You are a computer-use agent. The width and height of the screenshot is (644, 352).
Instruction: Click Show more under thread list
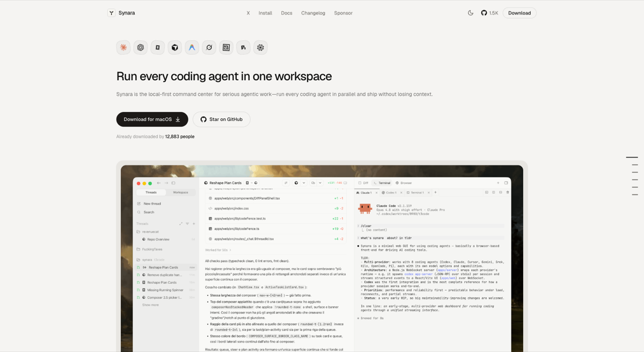point(150,305)
